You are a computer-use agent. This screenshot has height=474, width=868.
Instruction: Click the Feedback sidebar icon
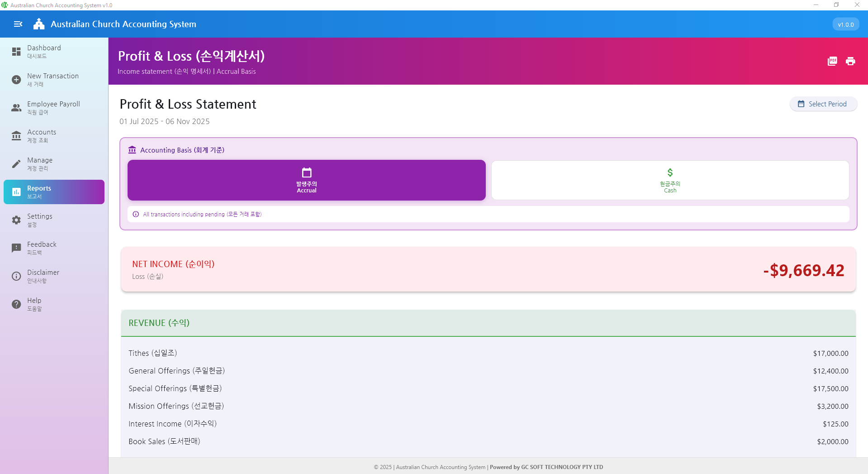(16, 248)
